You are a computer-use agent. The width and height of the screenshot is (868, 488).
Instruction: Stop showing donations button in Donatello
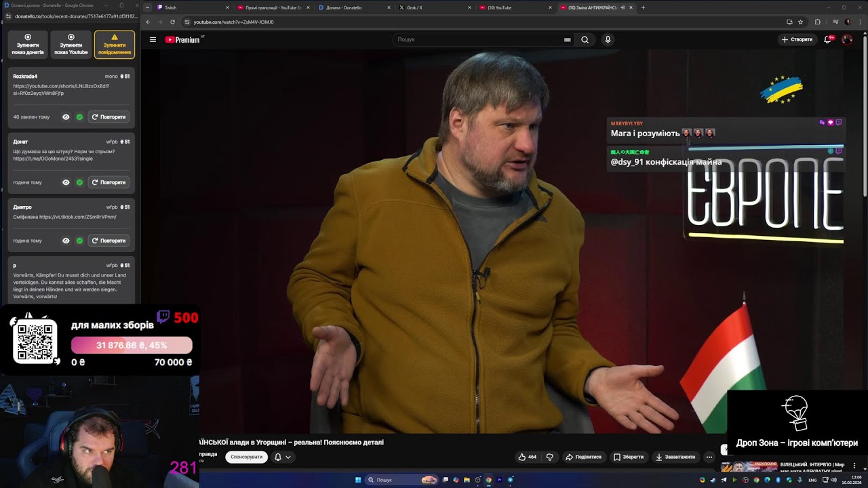[x=28, y=45]
